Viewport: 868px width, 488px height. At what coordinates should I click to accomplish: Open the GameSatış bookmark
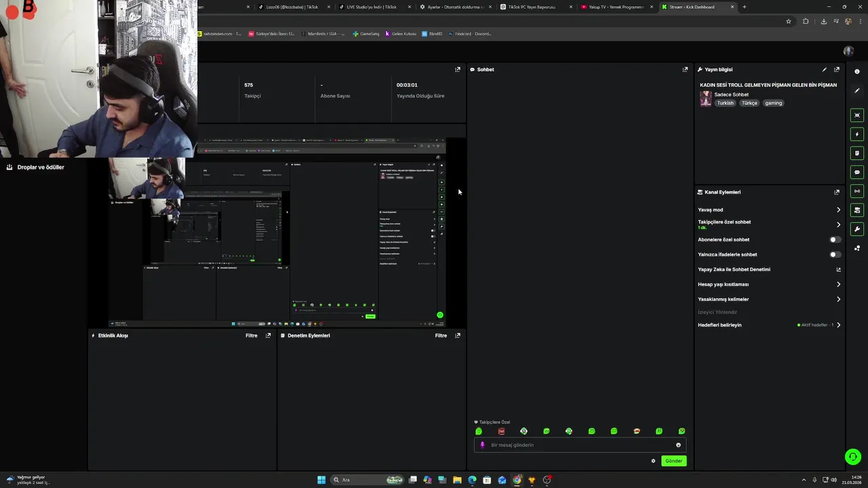pos(366,34)
